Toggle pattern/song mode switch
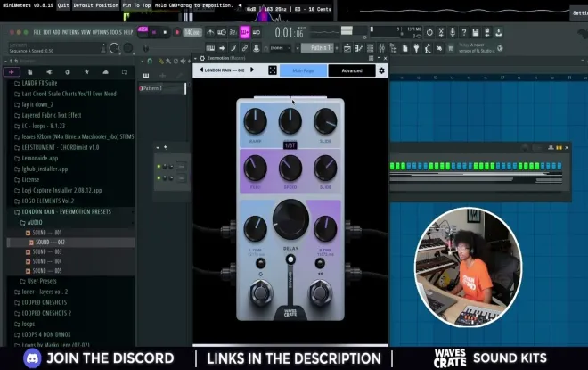The height and width of the screenshot is (370, 588). click(143, 31)
